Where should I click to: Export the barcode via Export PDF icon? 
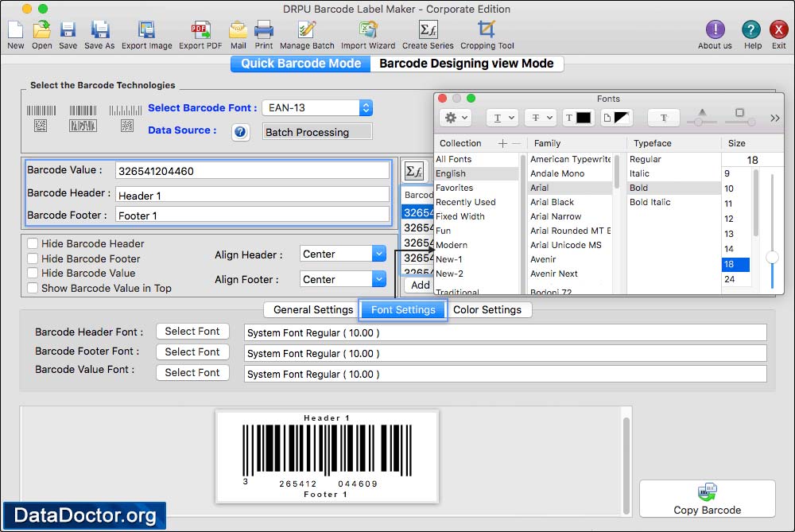click(x=200, y=30)
